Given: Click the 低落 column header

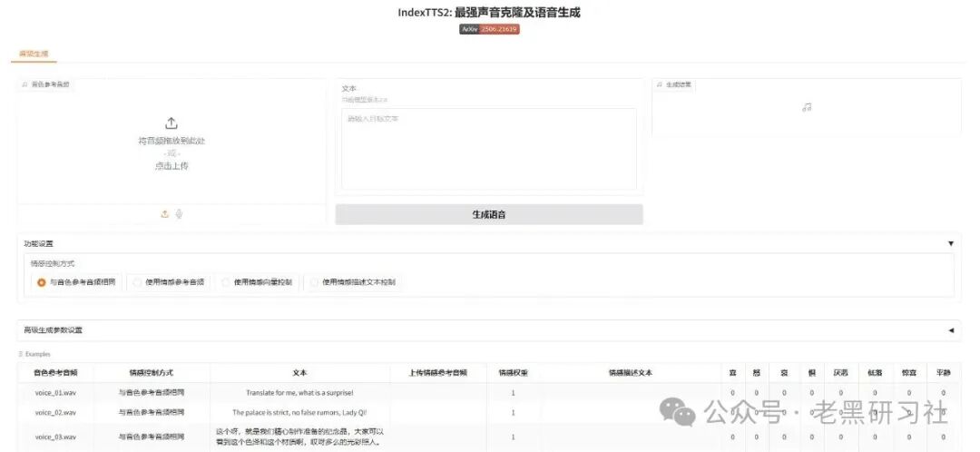Looking at the screenshot, I should point(875,373).
